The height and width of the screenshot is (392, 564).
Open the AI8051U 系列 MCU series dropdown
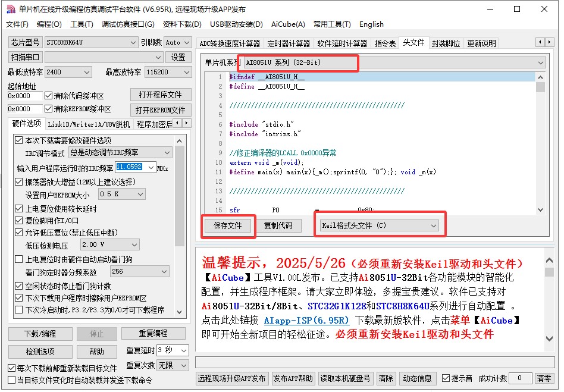coord(395,62)
